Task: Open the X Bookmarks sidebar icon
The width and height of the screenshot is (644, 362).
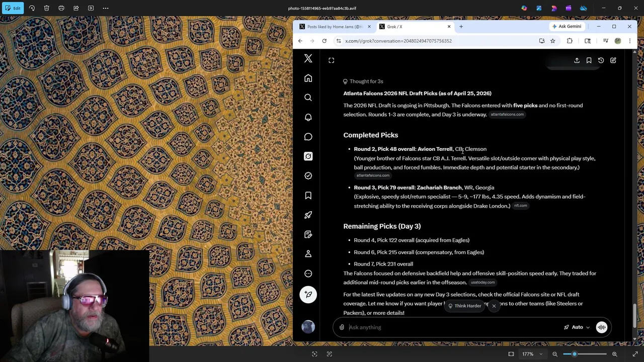Action: [308, 196]
